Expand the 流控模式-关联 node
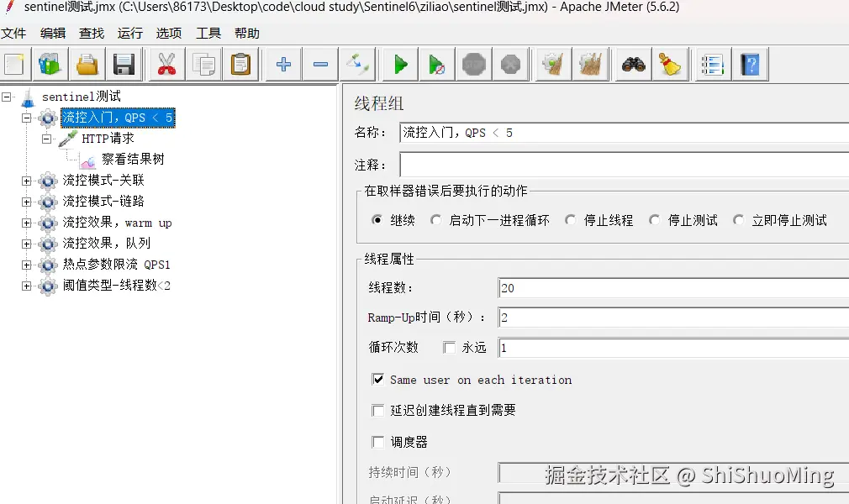 pyautogui.click(x=27, y=181)
